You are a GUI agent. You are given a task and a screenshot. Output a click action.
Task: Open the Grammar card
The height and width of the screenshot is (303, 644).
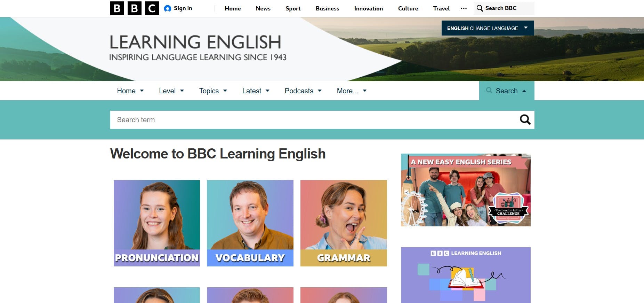(344, 223)
